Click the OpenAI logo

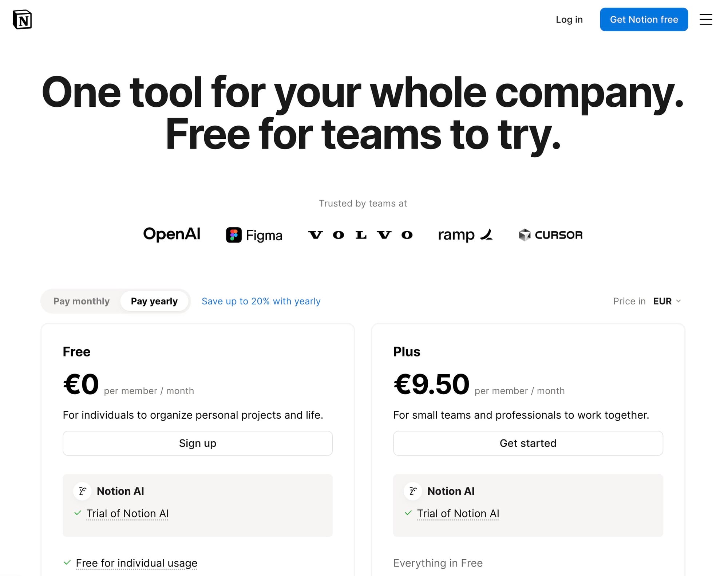[x=172, y=234]
